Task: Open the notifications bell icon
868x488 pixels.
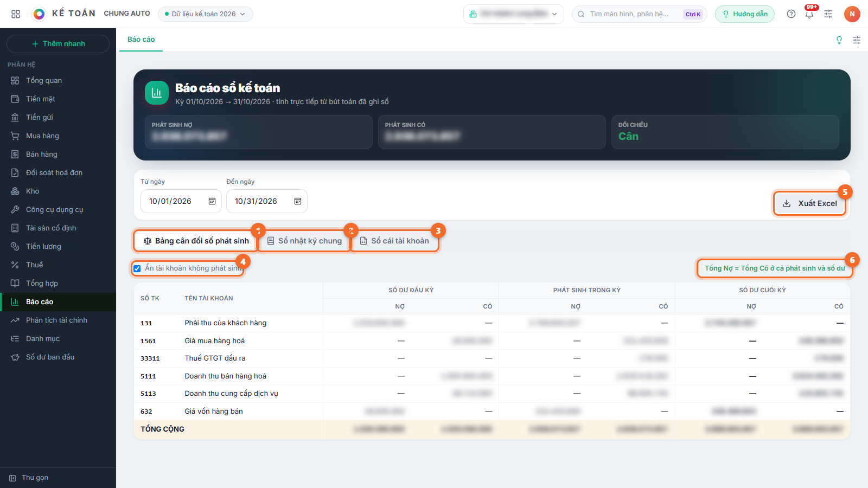Action: [809, 14]
